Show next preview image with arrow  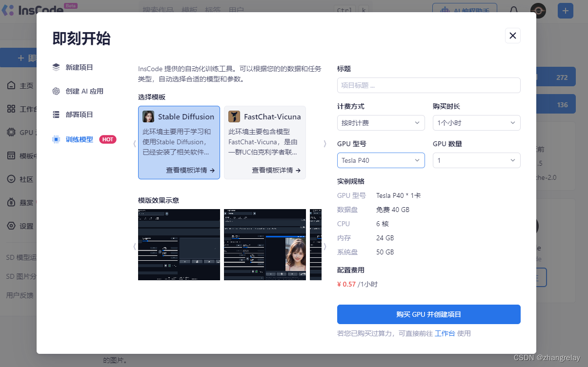[x=325, y=247]
